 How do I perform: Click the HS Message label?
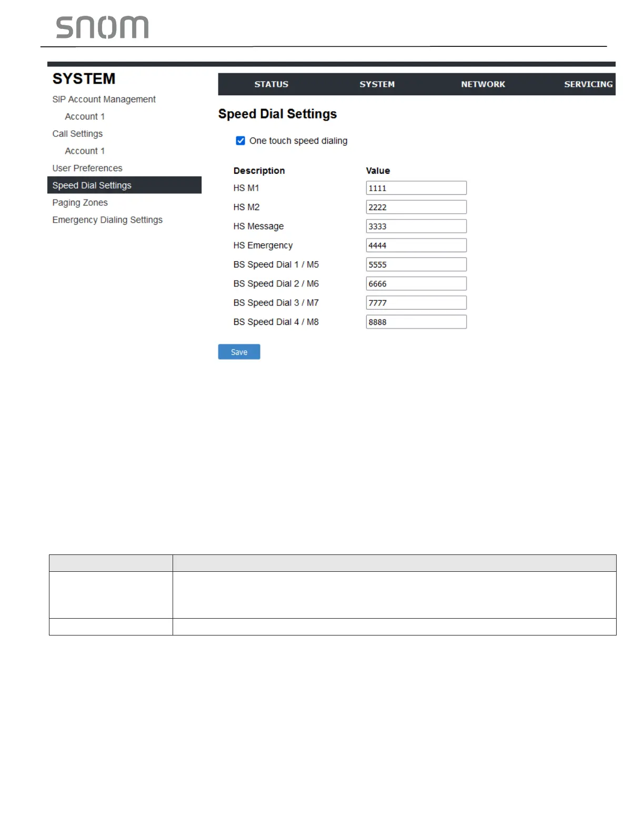(259, 226)
